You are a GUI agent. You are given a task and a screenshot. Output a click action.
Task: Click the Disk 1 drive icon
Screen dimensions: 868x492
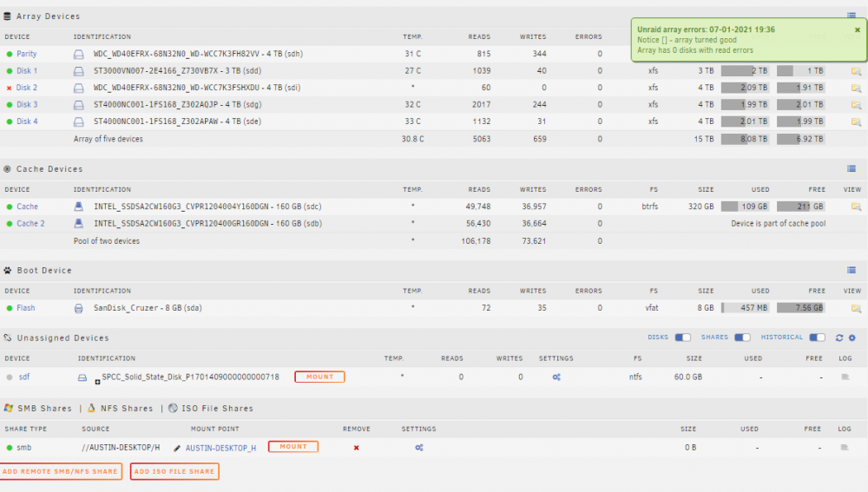click(79, 71)
